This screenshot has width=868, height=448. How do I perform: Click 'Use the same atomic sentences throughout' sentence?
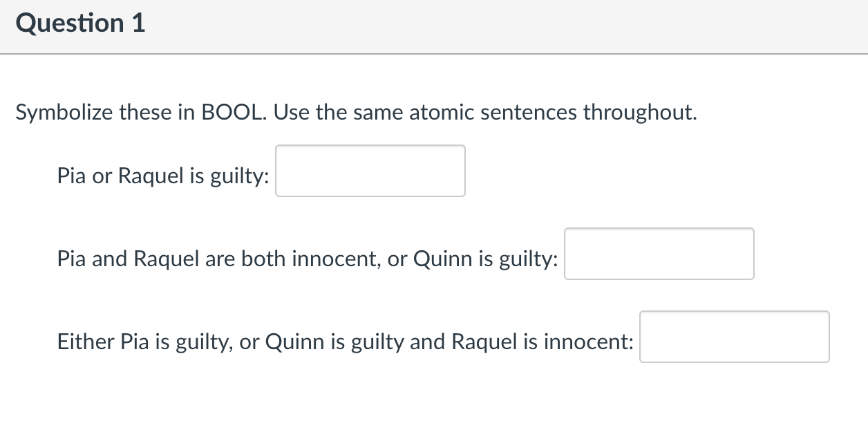[485, 112]
